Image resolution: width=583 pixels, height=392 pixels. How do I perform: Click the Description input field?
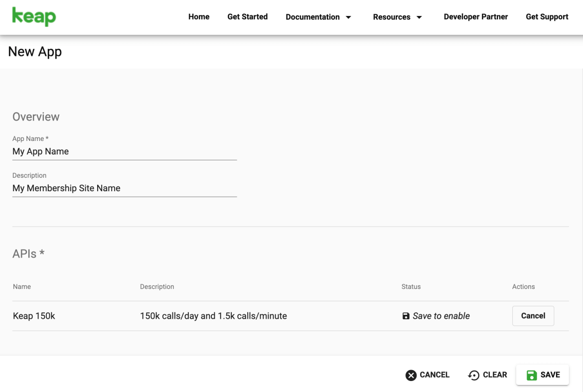coord(125,188)
